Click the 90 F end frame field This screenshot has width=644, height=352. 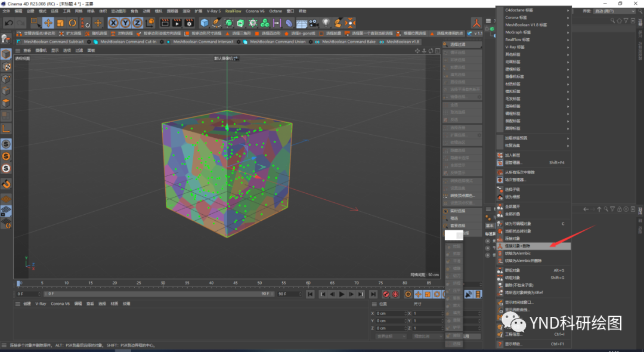[x=289, y=294]
